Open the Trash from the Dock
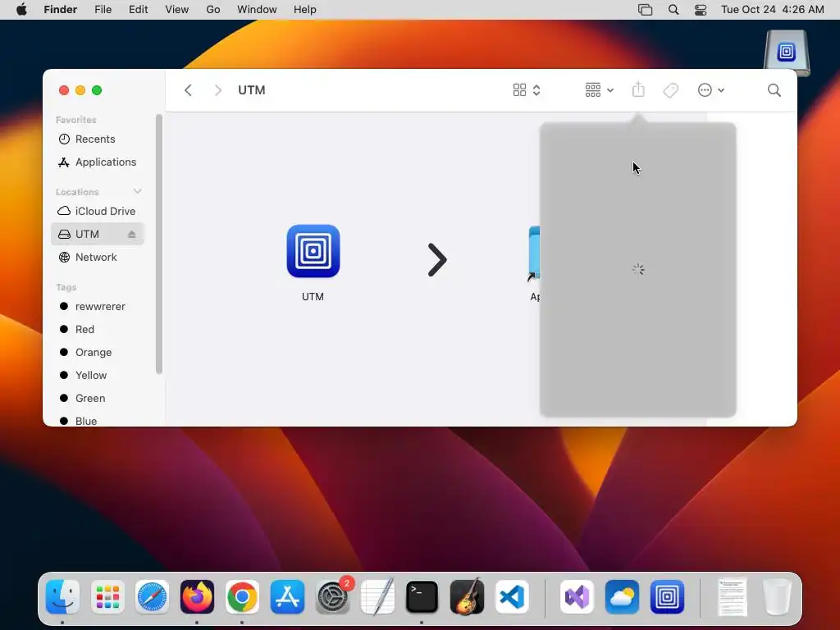840x630 pixels. point(777,597)
